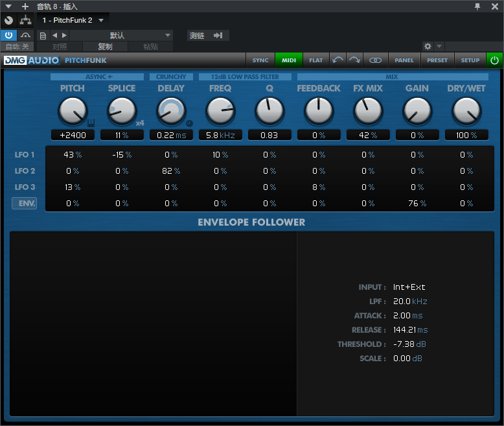
Task: Toggle the SYNC button
Action: 260,60
